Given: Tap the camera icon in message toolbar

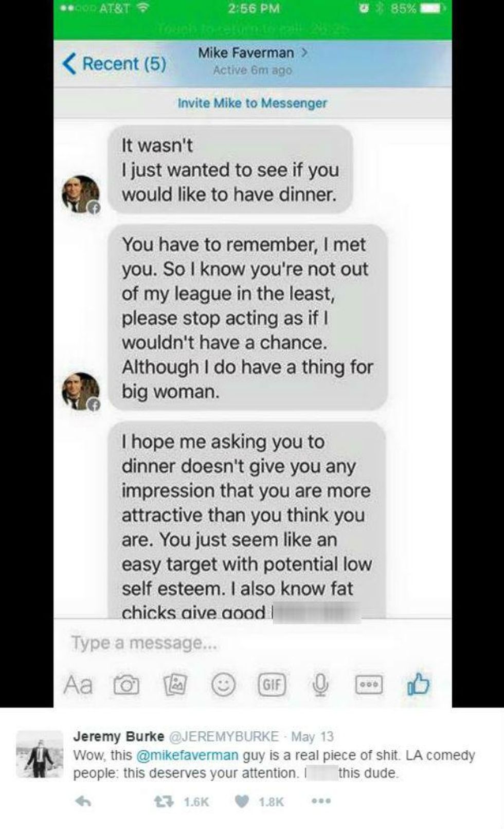Looking at the screenshot, I should click(x=126, y=685).
